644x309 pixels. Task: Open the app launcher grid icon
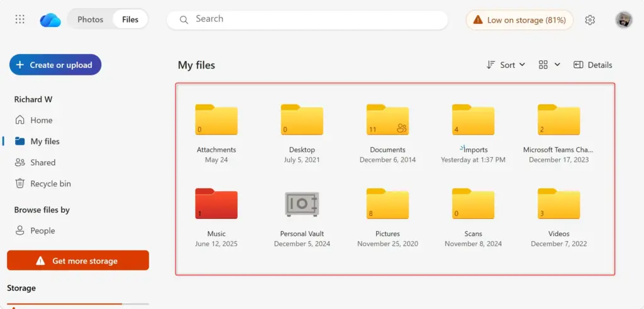click(19, 20)
